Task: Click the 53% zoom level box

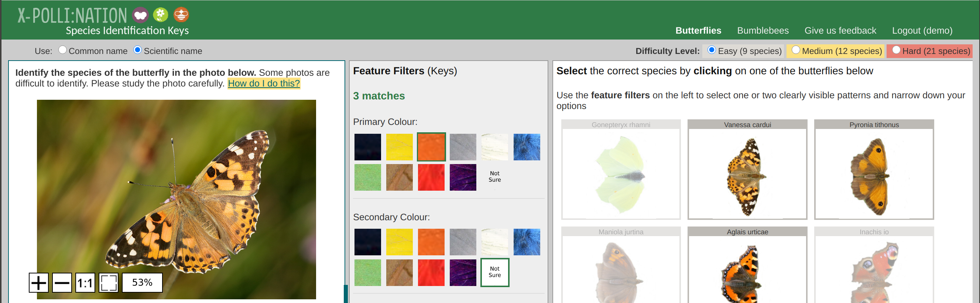Action: pos(142,283)
